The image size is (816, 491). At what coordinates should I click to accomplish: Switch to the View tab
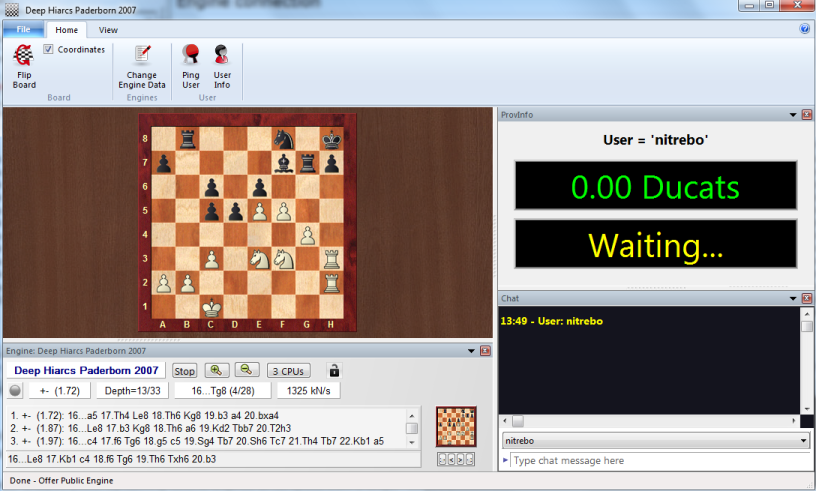click(108, 30)
